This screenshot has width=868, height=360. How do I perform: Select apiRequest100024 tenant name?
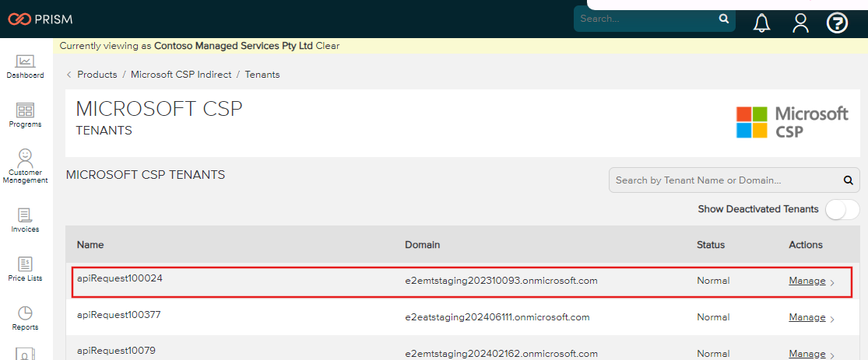(120, 278)
